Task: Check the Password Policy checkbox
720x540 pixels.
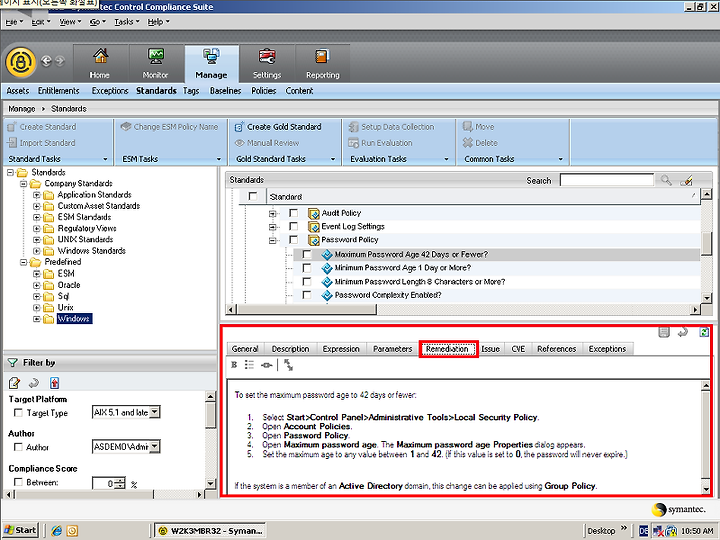Action: point(293,240)
